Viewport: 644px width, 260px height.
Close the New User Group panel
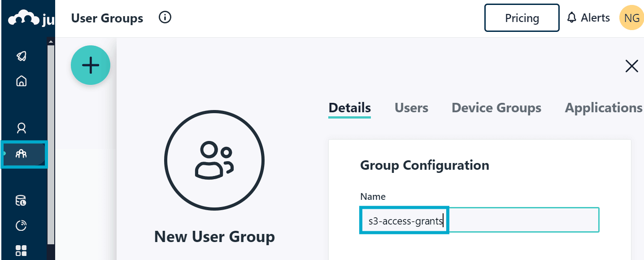pos(631,66)
